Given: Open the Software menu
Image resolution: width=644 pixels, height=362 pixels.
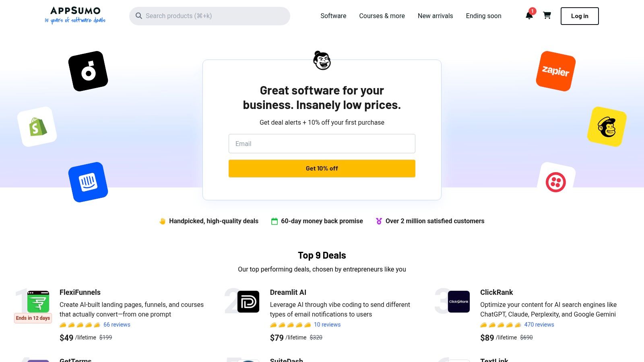Looking at the screenshot, I should (x=333, y=16).
